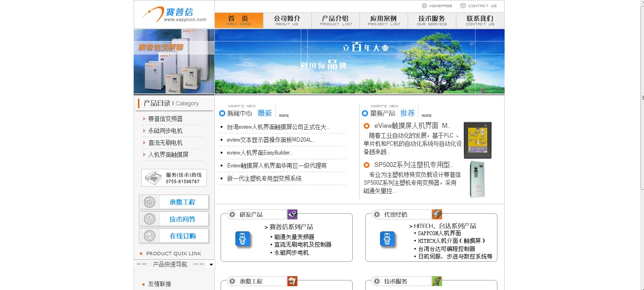Screen dimensions: 644x290
Task: Click 友情联接 in the sidebar
Action: (x=159, y=284)
